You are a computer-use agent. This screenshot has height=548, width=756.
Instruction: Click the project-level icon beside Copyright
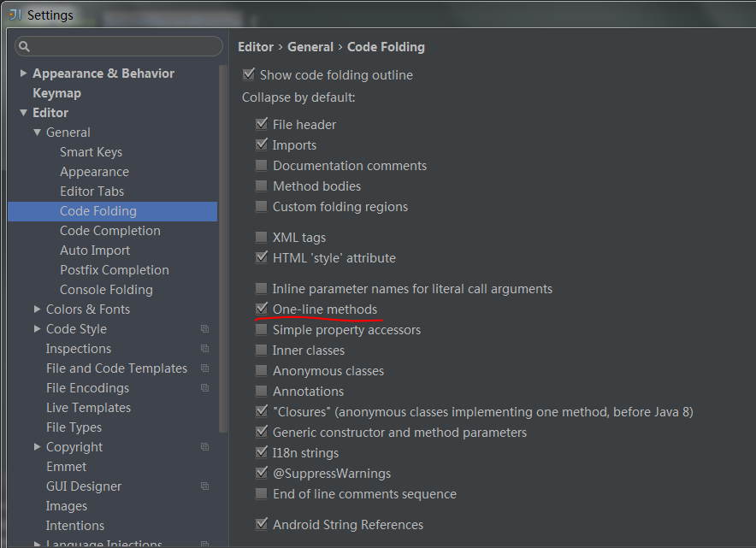click(x=205, y=447)
